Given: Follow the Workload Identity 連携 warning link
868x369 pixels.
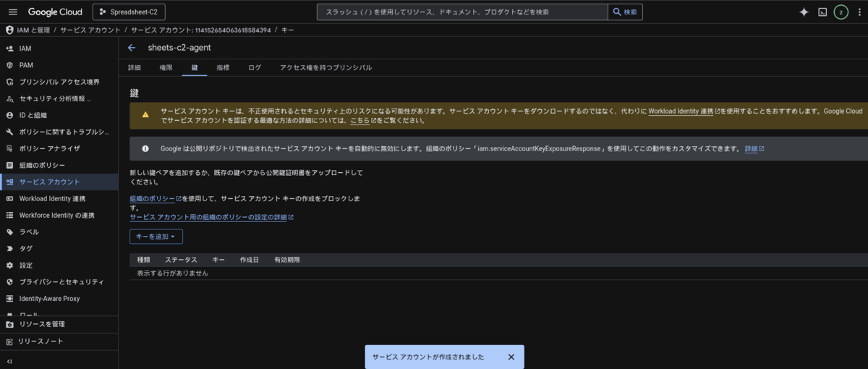Looking at the screenshot, I should pos(684,112).
